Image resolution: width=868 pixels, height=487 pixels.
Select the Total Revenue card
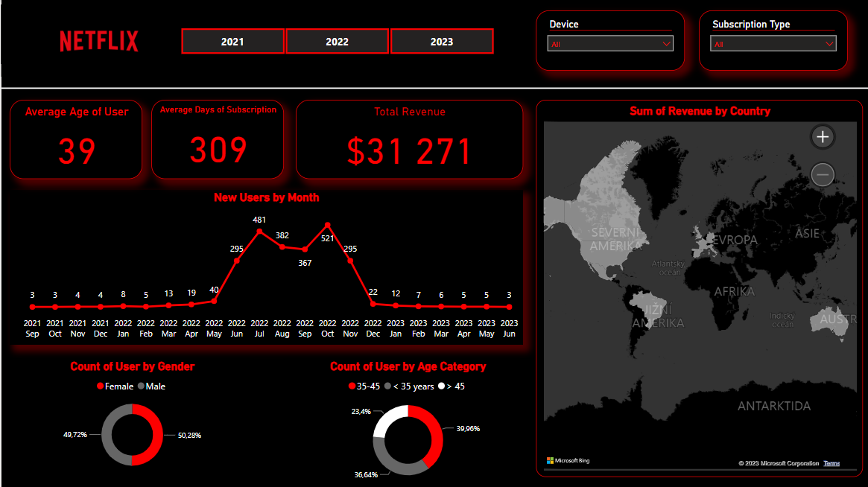click(409, 139)
